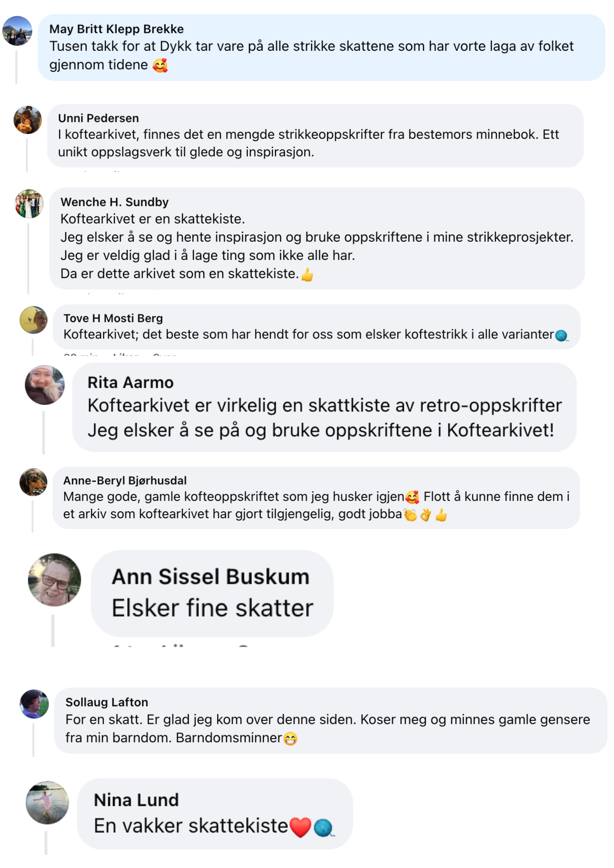Viewport: 614px width, 868px height.
Task: Open the Nina Lund name link
Action: 136,800
